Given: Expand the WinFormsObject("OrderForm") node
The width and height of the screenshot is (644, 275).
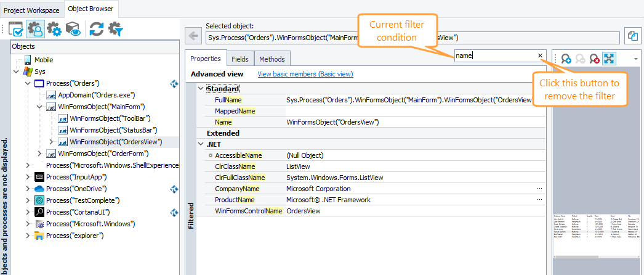Looking at the screenshot, I should pyautogui.click(x=39, y=154).
